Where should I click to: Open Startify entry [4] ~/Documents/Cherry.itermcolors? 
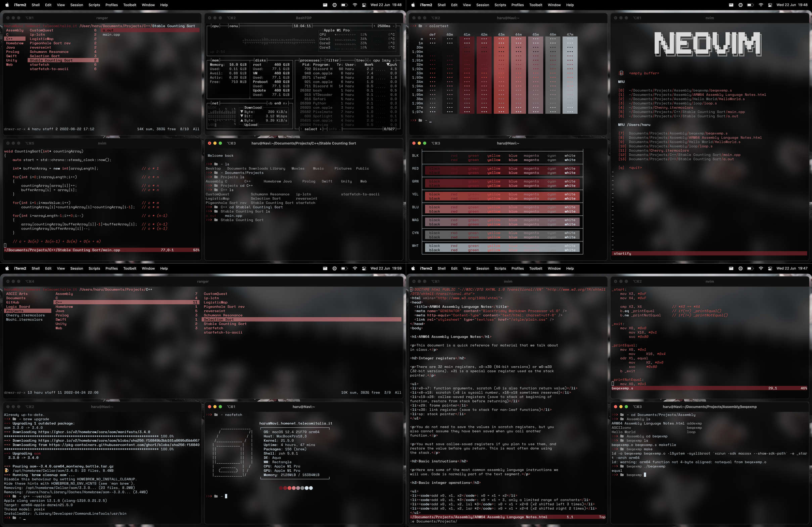point(656,108)
